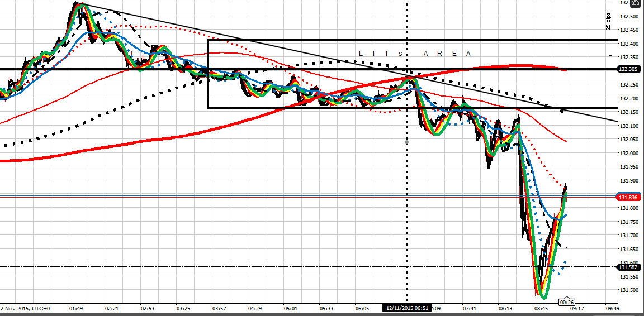Click the 132.350 price axis label

coord(629,57)
